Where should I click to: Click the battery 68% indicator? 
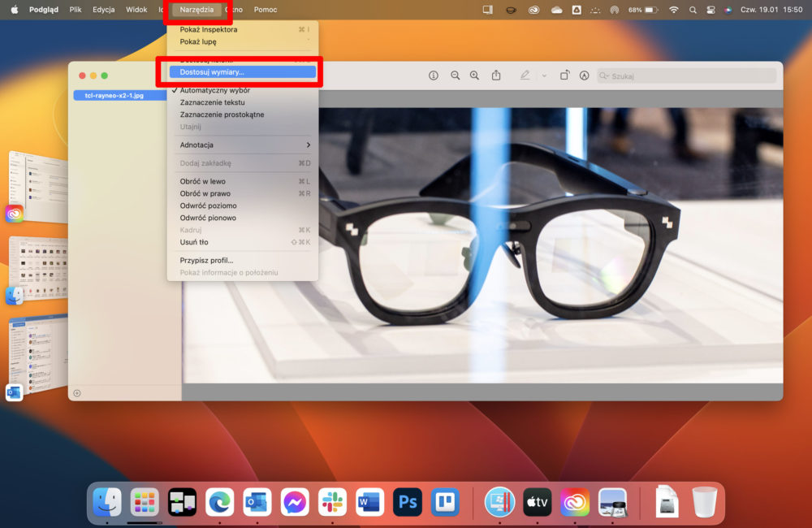642,9
